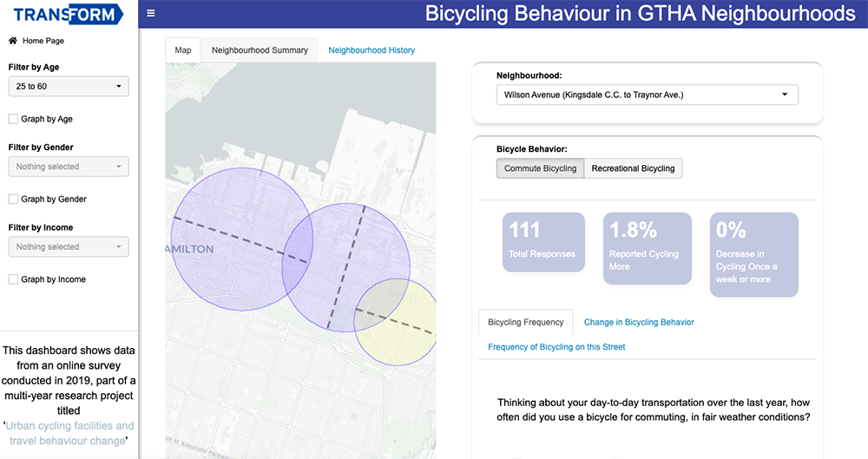Select the Change in Bicycling Behavior tab
Image resolution: width=868 pixels, height=459 pixels.
coord(639,322)
